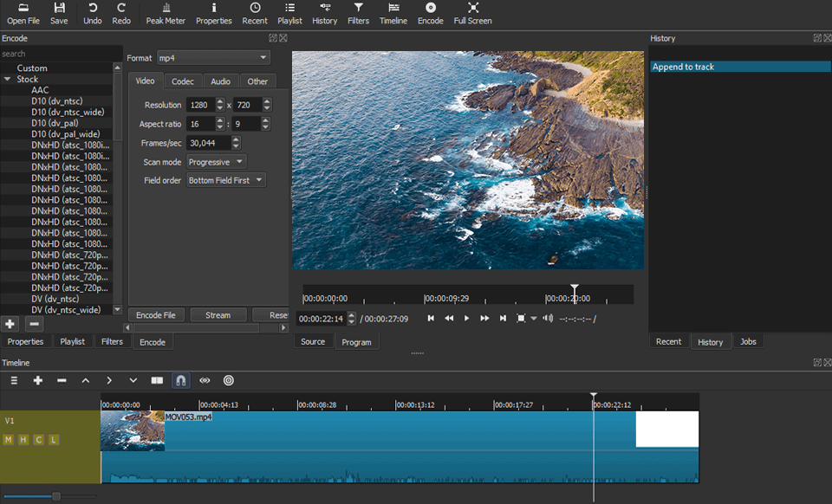832x504 pixels.
Task: Open the Filters panel
Action: (358, 12)
